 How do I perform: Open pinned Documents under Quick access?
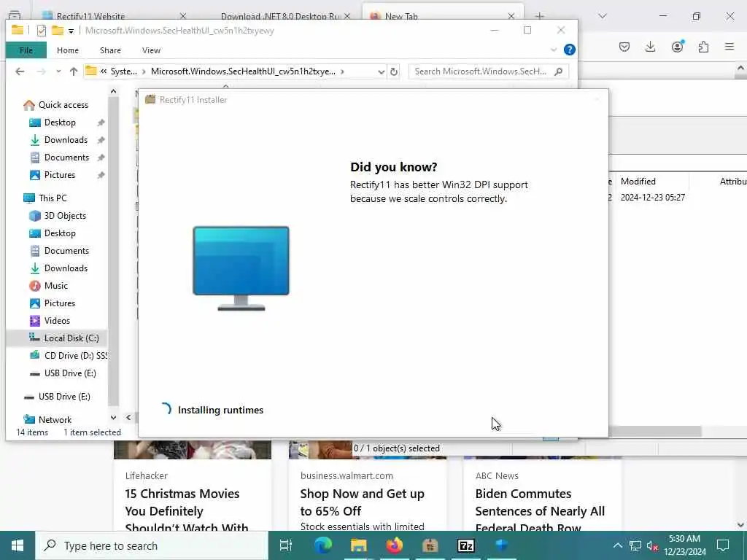pos(66,157)
